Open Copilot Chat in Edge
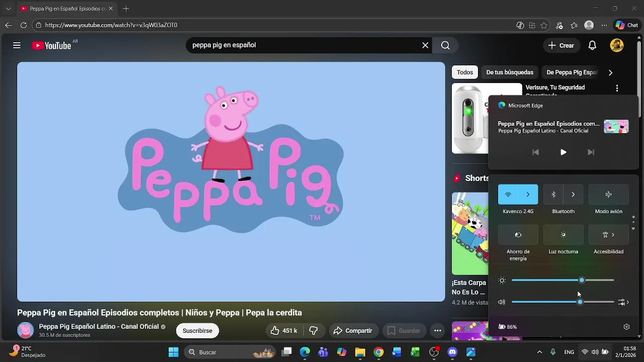 click(626, 25)
